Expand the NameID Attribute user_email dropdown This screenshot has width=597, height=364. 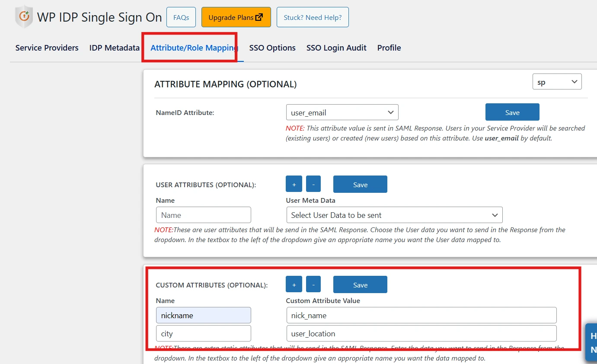coord(342,112)
